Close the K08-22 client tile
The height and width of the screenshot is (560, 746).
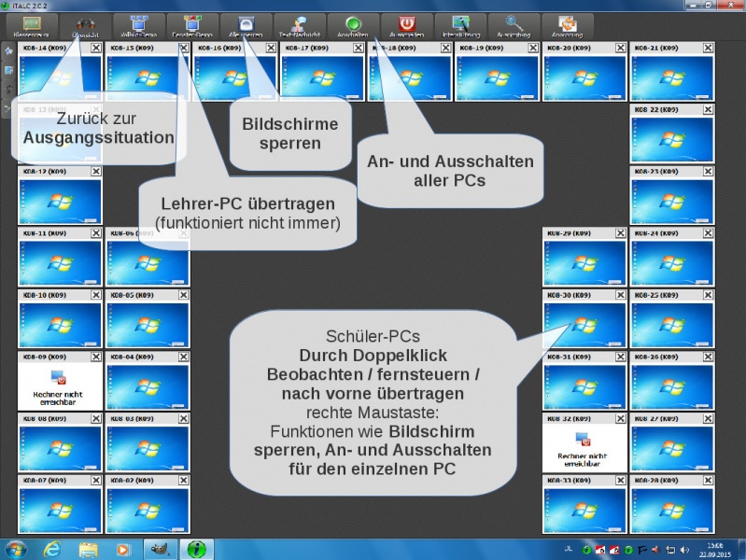click(709, 109)
